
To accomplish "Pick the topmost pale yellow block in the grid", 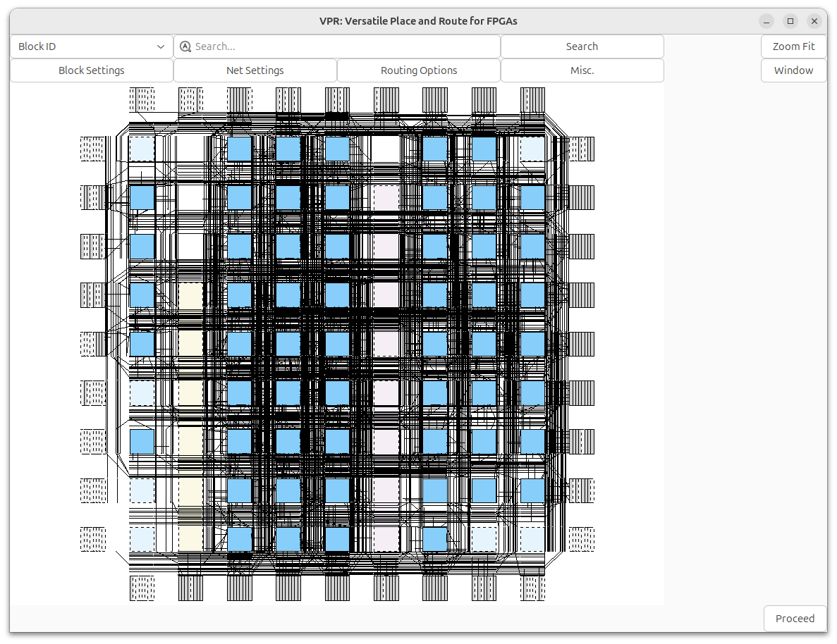I will coord(190,295).
